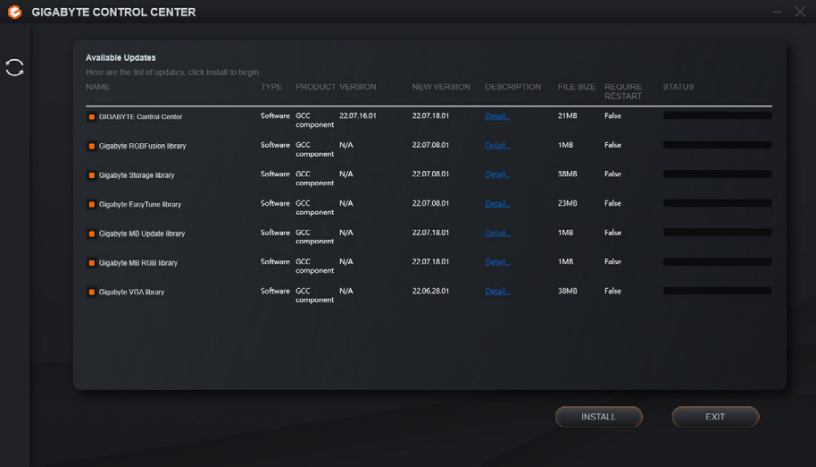Toggle the Gigabyte EasyTune library checkbox
Image resolution: width=816 pixels, height=467 pixels.
tap(92, 204)
